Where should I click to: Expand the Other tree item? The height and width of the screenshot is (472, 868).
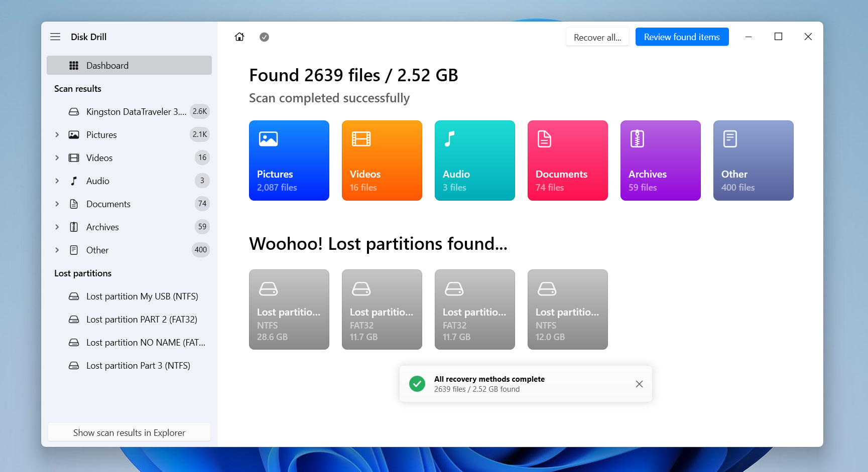point(57,250)
